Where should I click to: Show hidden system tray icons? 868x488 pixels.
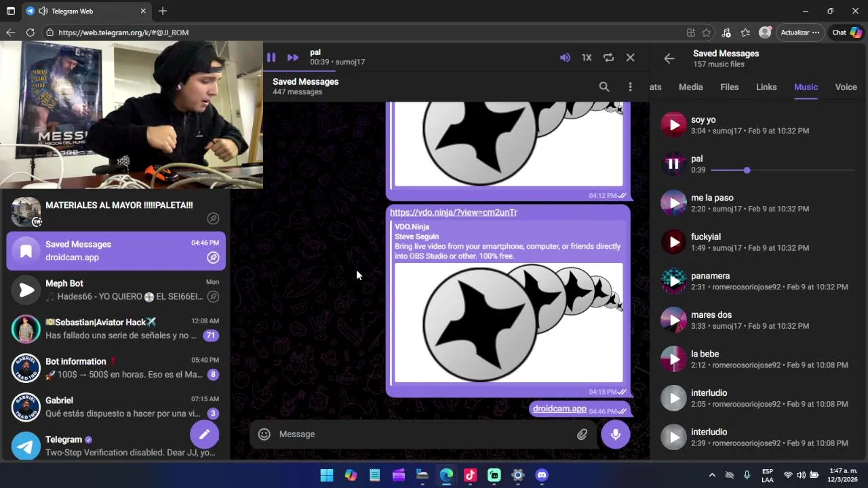[x=711, y=475]
